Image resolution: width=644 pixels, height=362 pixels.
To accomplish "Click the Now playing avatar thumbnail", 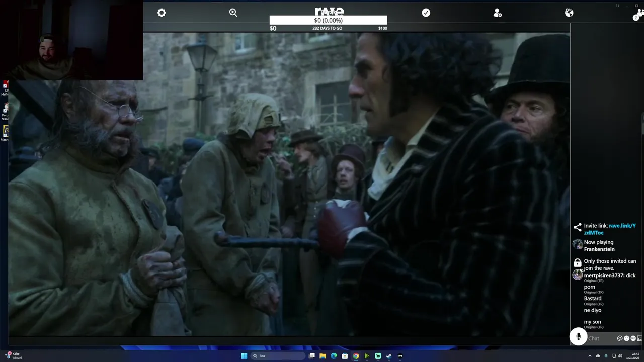I will [578, 245].
